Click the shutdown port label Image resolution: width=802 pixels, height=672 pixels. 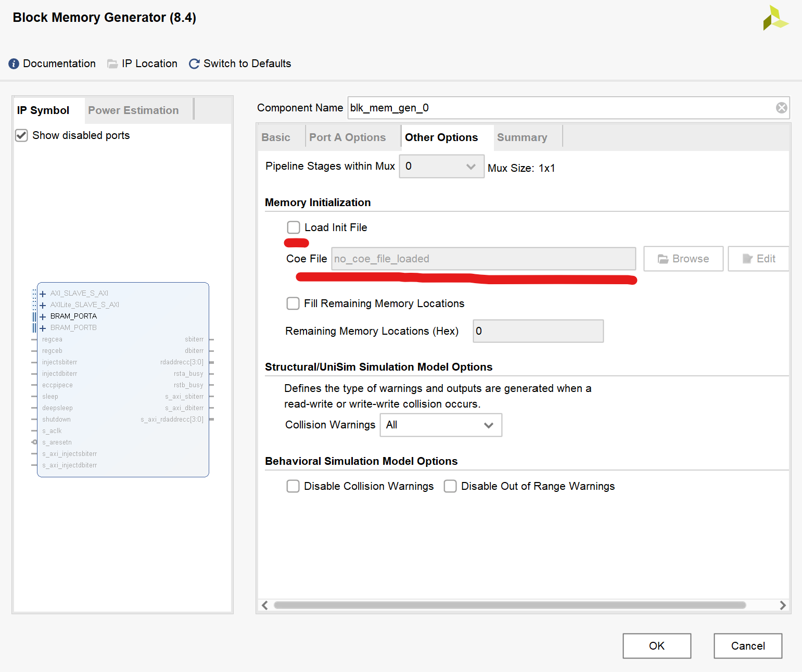[56, 420]
